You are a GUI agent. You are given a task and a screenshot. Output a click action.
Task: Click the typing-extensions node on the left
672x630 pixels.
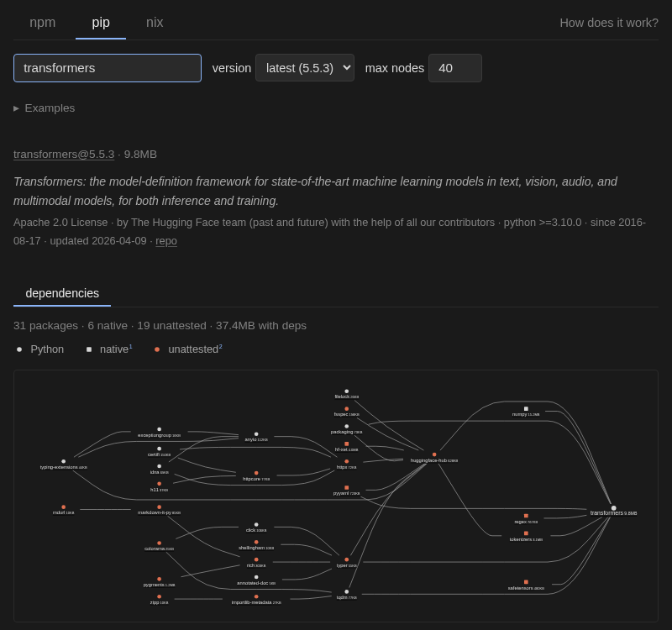63,461
